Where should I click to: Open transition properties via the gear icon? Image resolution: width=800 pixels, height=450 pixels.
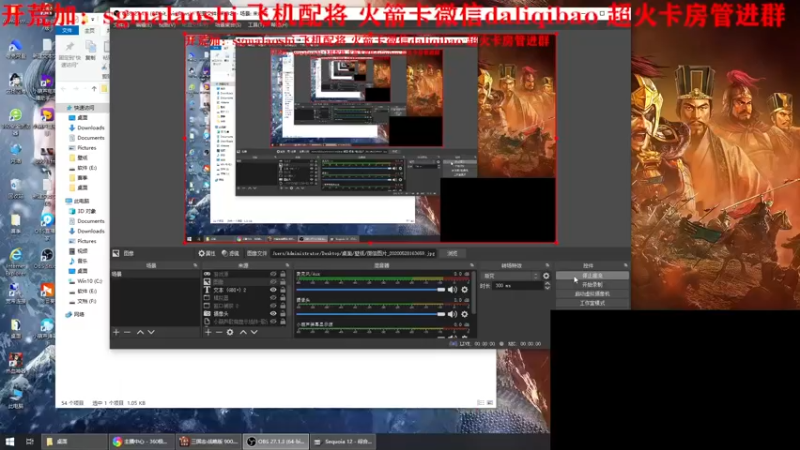point(546,276)
